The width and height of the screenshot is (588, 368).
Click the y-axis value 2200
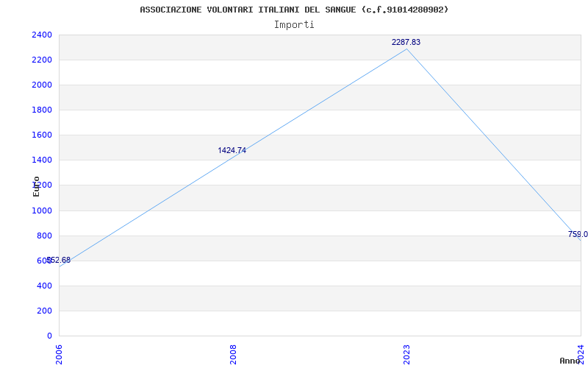[42, 60]
